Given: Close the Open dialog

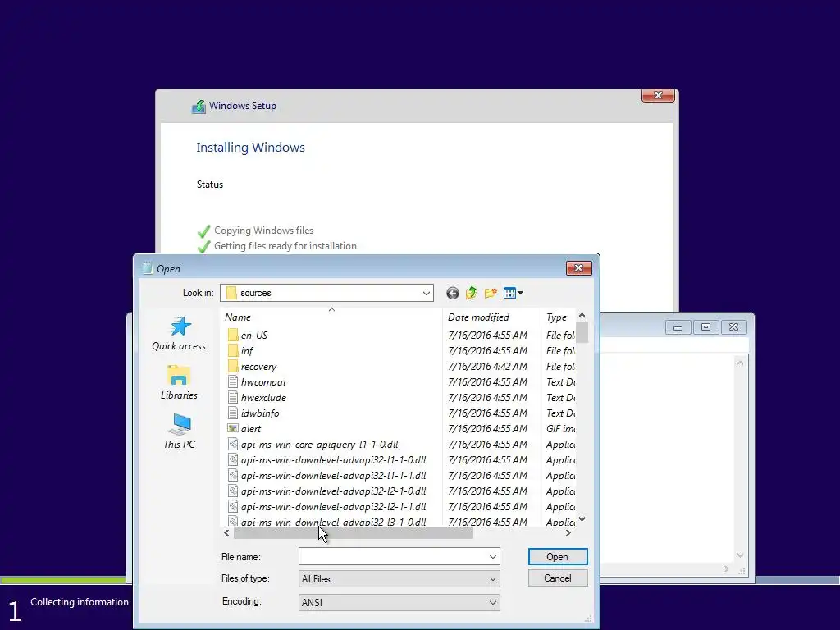Looking at the screenshot, I should [578, 268].
